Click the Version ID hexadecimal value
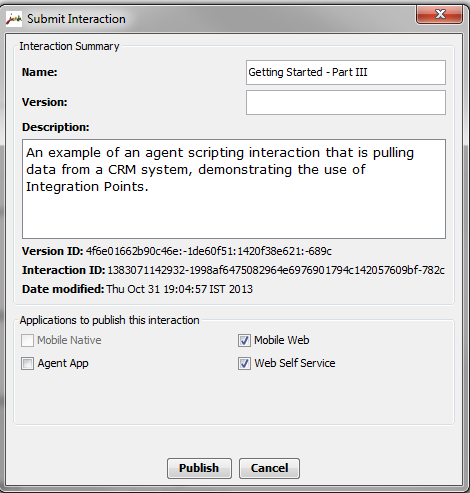 click(209, 251)
